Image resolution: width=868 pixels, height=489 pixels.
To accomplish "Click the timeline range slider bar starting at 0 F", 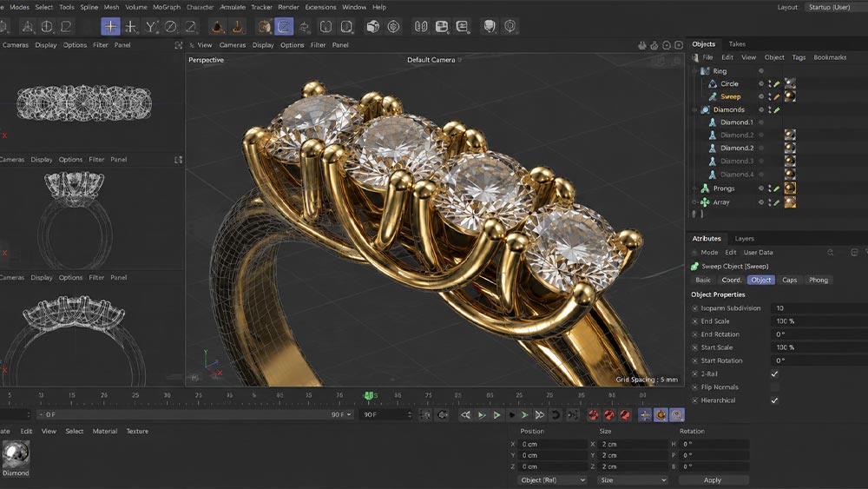I will 194,415.
